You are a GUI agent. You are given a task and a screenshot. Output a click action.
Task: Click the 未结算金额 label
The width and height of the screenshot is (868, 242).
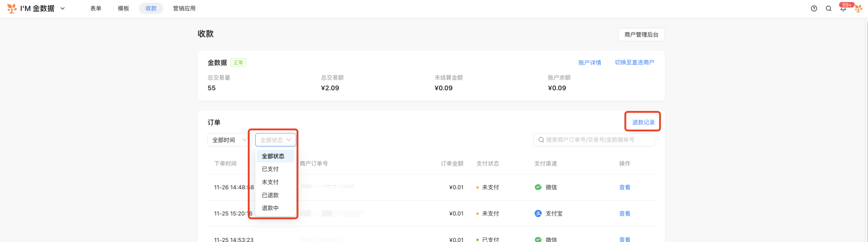click(449, 77)
